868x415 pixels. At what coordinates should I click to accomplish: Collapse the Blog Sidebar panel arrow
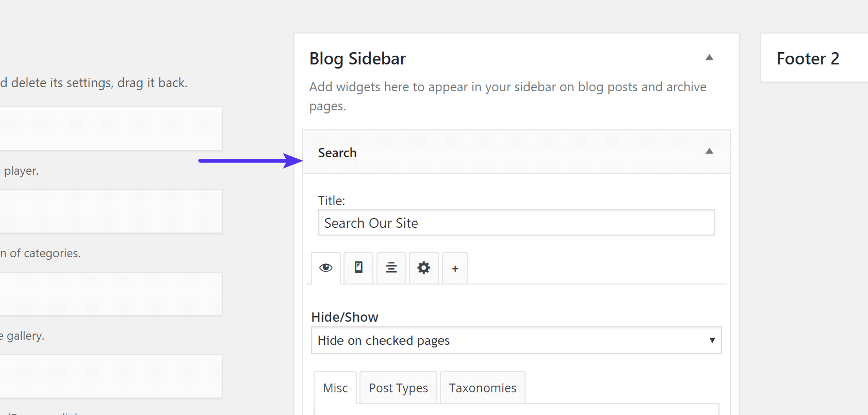709,58
